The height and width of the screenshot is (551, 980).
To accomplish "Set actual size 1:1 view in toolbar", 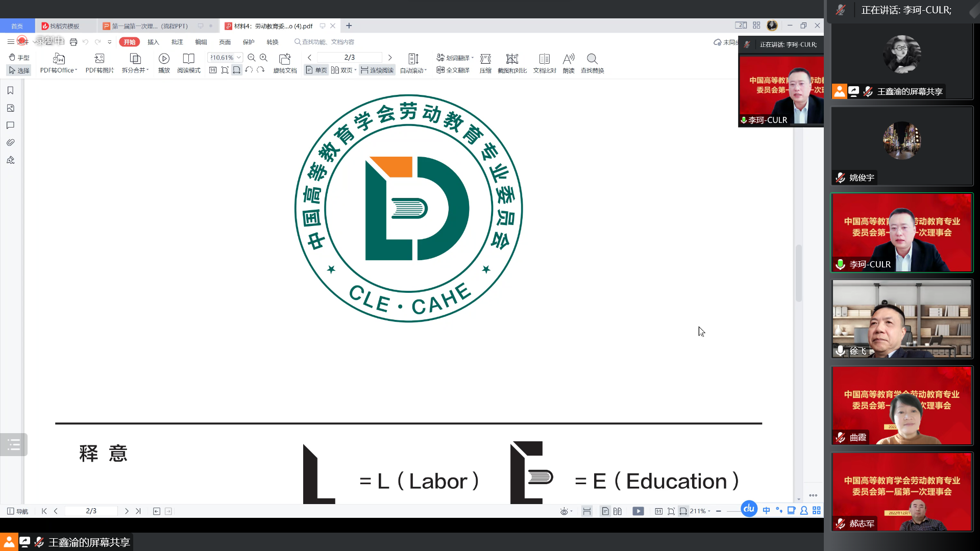I will (x=213, y=70).
